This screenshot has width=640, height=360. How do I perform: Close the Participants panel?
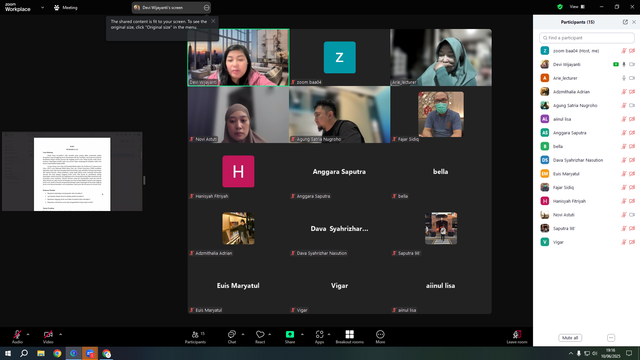click(x=633, y=22)
